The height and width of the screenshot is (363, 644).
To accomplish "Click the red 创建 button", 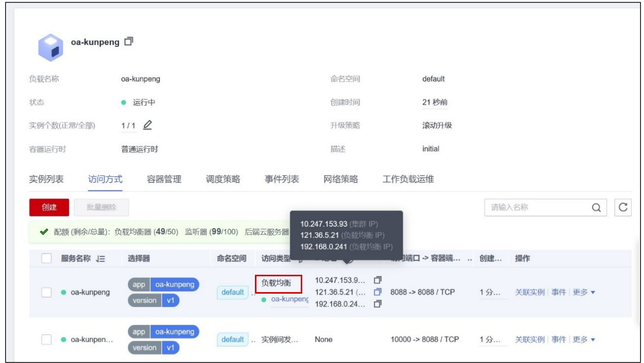I will [49, 207].
